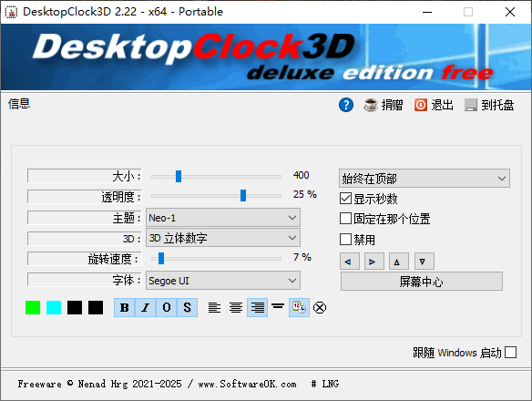Open the blue question mark help icon
Viewport: 532px width, 401px height.
346,105
